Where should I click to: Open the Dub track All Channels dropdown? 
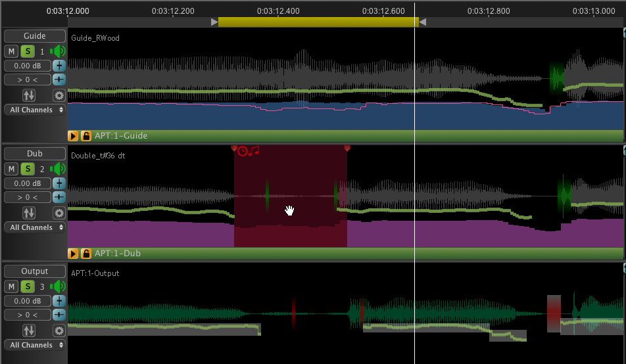(x=35, y=227)
